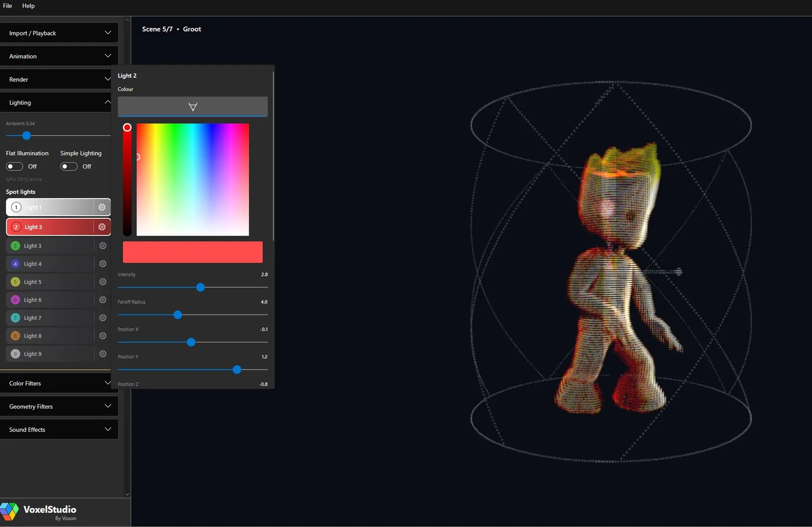The width and height of the screenshot is (812, 527).
Task: Click the sidebar scroll up arrow
Action: [x=127, y=20]
